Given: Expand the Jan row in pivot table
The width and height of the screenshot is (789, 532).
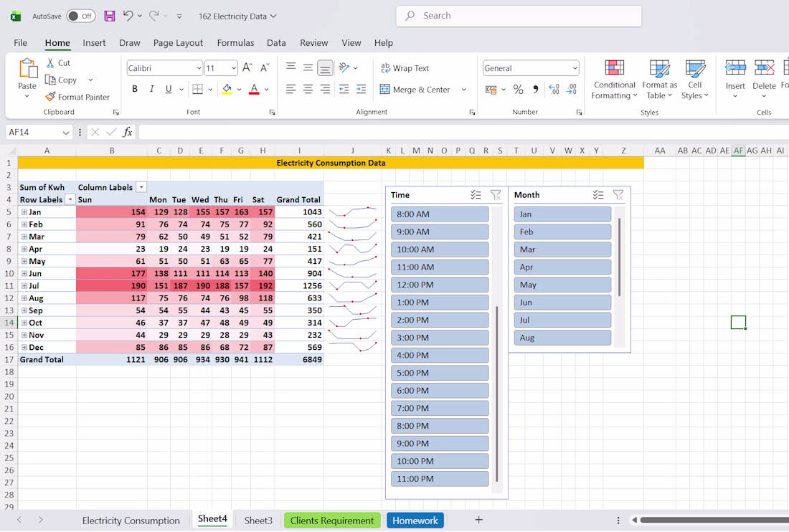Looking at the screenshot, I should [24, 212].
